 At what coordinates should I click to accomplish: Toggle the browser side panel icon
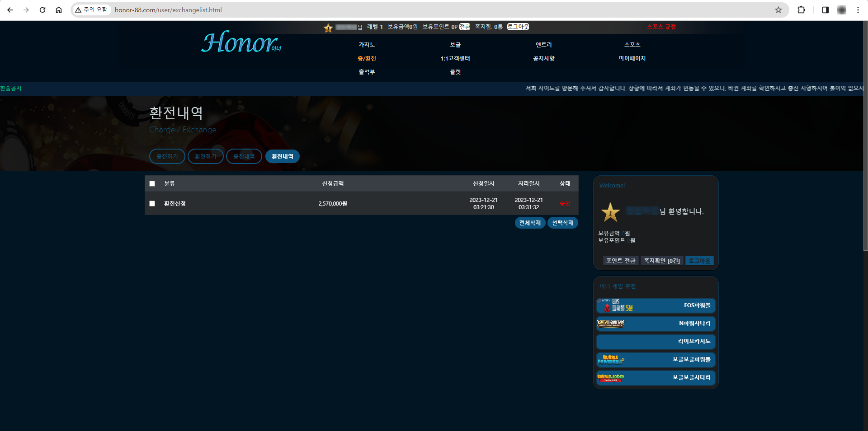point(825,10)
